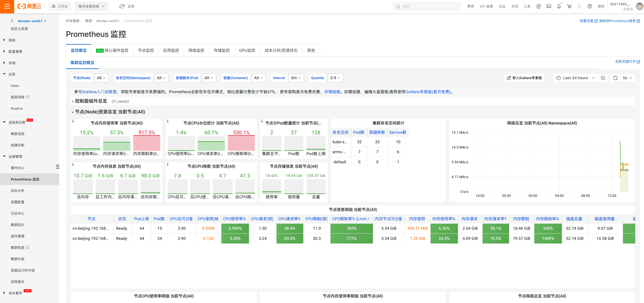Viewport: 644px width, 303px height.
Task: Collapse the sidebar using handle icon
Action: coord(58,167)
